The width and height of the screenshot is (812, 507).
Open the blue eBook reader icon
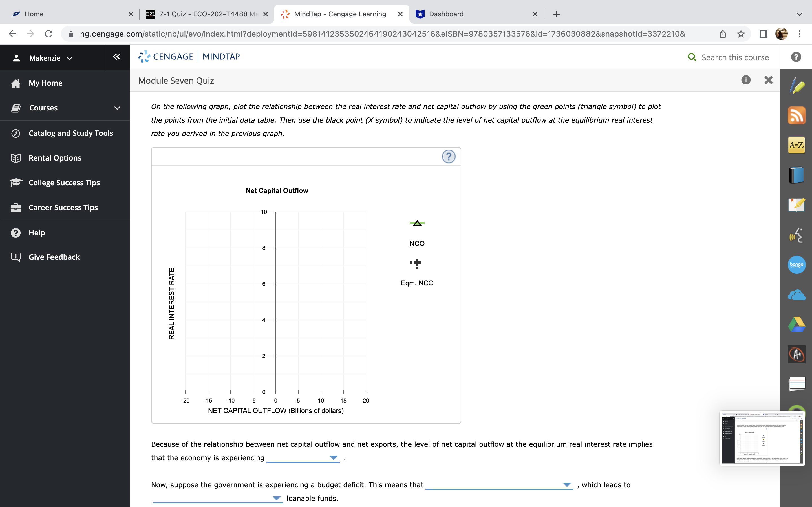click(x=796, y=174)
